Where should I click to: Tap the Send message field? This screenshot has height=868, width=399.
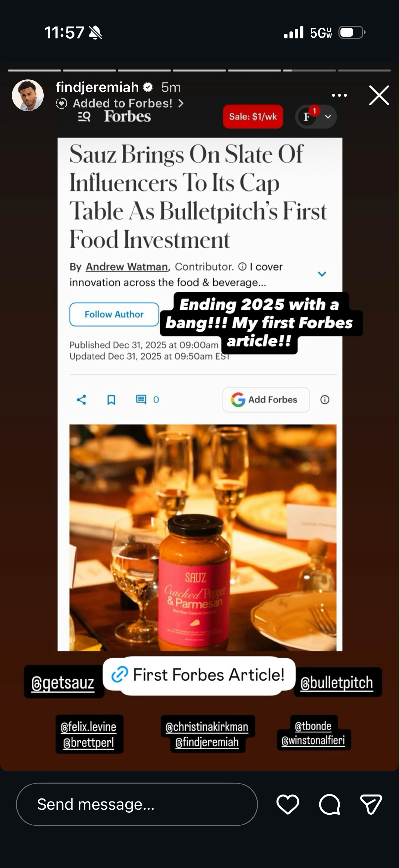coord(137,804)
